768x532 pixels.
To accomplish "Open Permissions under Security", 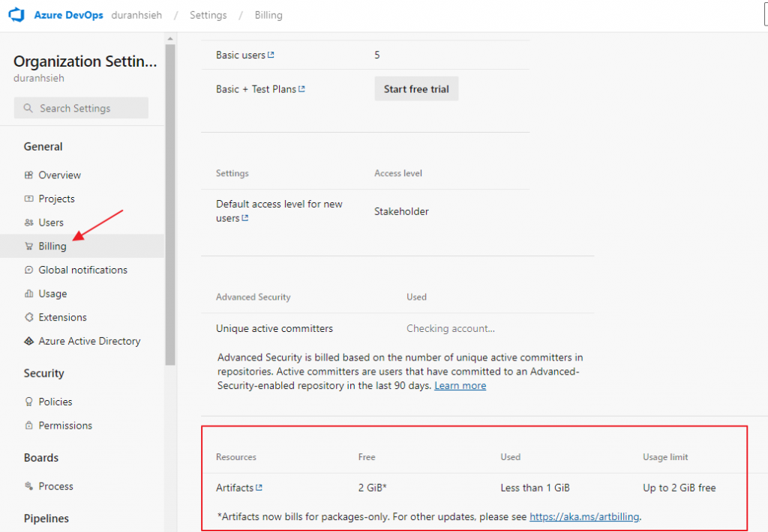I will (x=65, y=426).
